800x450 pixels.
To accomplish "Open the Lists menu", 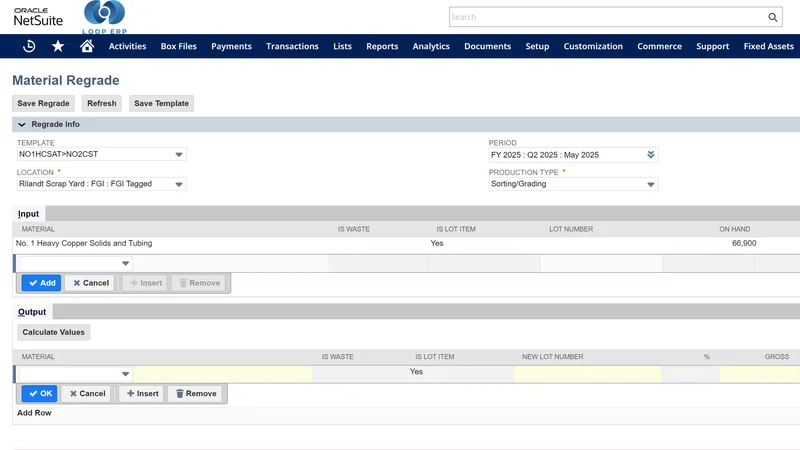I will [x=342, y=46].
